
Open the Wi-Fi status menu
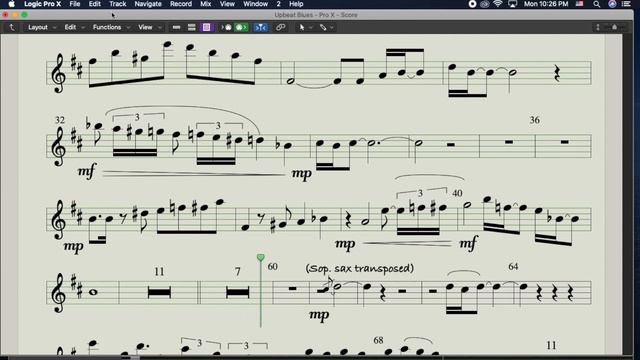tap(498, 4)
